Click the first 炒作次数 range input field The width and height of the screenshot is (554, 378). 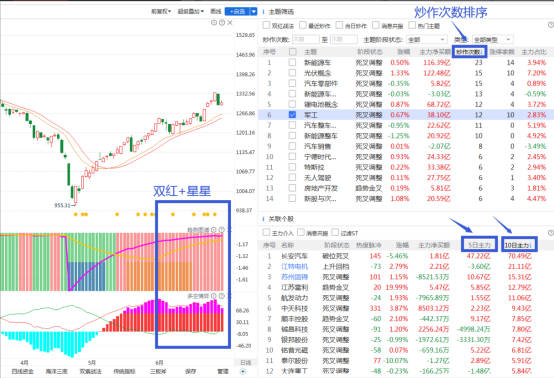point(306,40)
